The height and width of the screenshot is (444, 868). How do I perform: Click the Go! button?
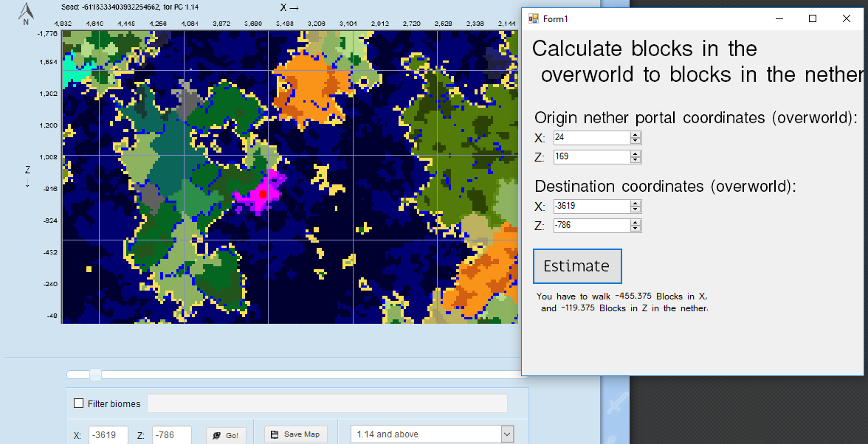(226, 435)
